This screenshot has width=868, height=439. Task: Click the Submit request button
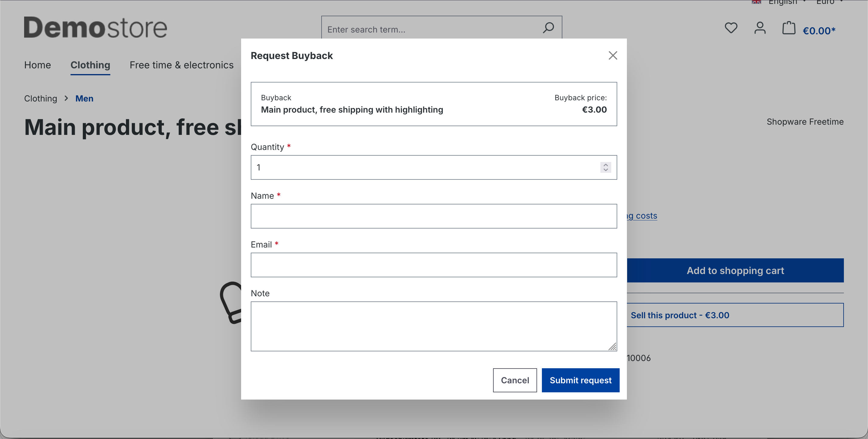point(580,380)
